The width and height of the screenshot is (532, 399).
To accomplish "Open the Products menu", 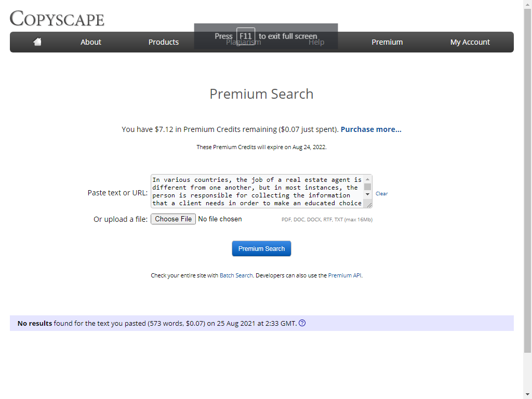I will pyautogui.click(x=164, y=42).
